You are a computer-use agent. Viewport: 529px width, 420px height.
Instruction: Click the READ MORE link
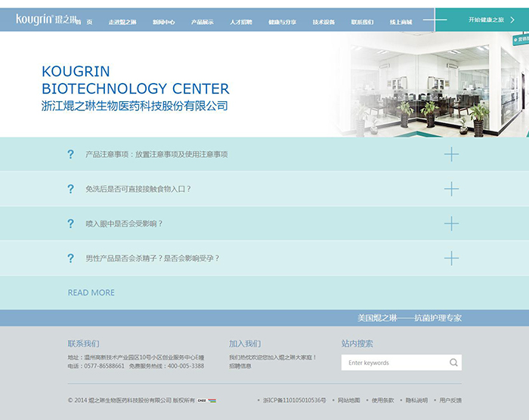pos(91,292)
